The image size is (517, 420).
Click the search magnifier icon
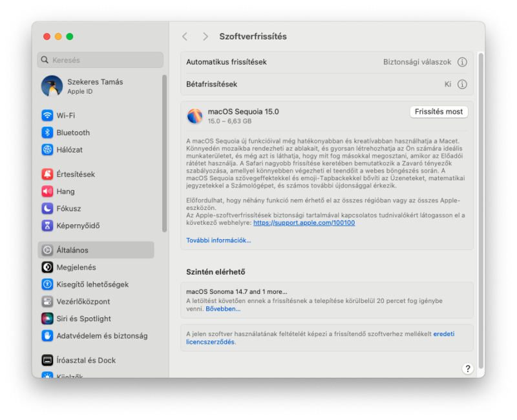(x=45, y=60)
